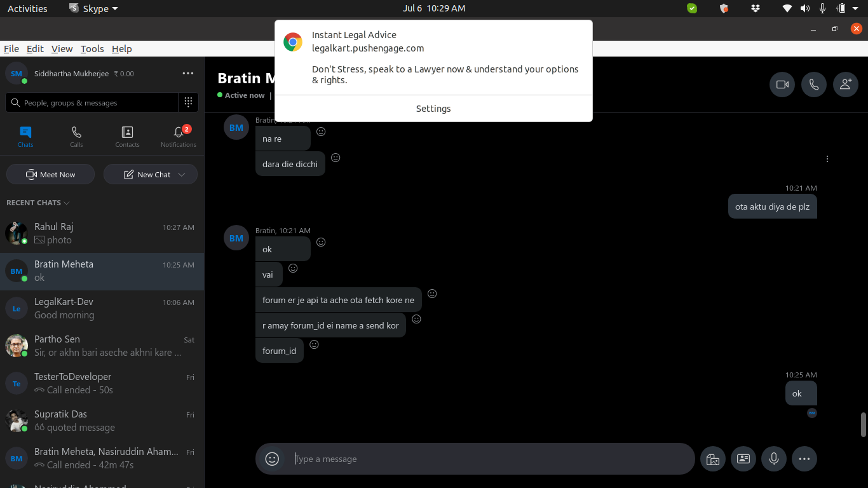The image size is (868, 488).
Task: Open the emoji picker in message box
Action: [272, 459]
